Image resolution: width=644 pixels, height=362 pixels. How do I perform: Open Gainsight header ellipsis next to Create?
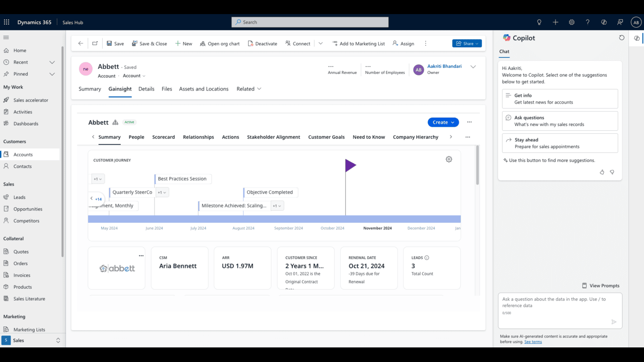click(469, 122)
